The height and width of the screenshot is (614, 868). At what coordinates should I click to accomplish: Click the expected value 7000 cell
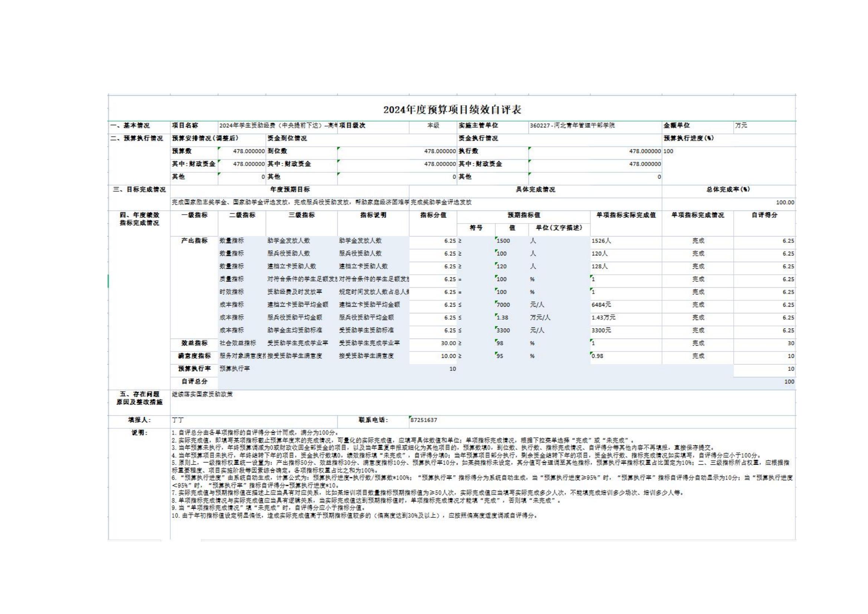point(503,305)
